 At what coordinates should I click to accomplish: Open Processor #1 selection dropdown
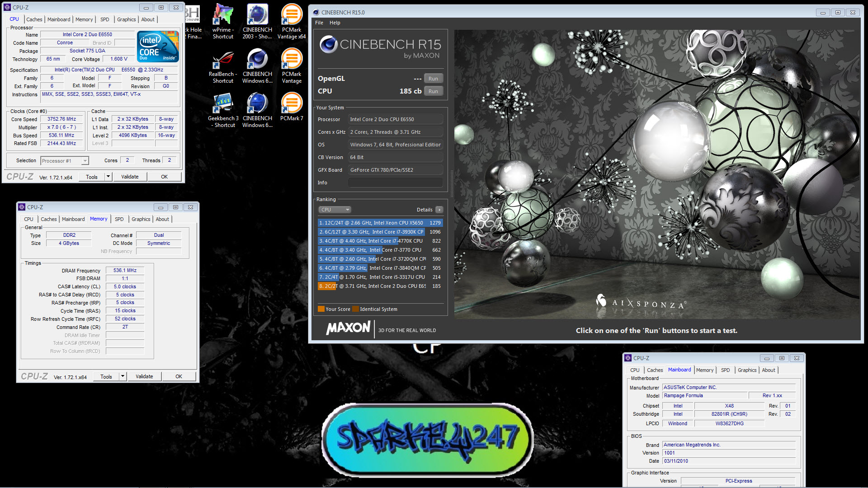pyautogui.click(x=65, y=161)
